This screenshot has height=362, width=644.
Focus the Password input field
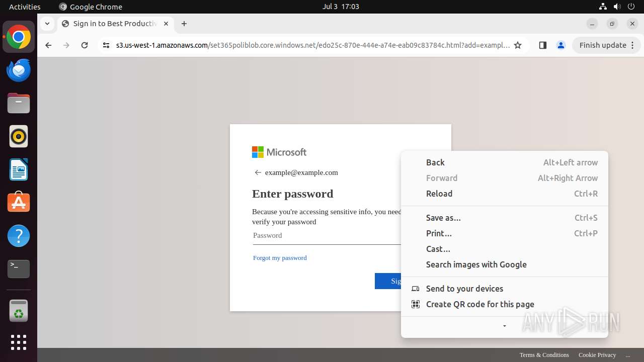coord(327,235)
